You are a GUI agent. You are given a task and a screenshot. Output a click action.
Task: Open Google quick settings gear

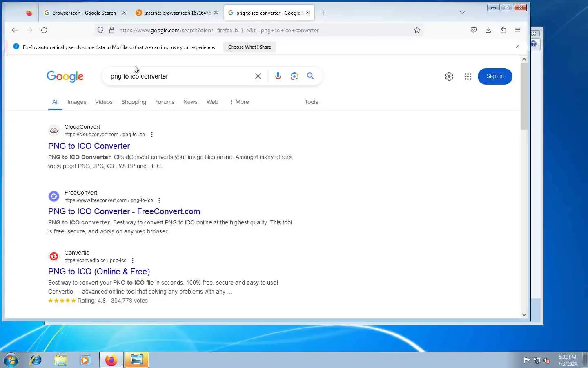click(449, 76)
